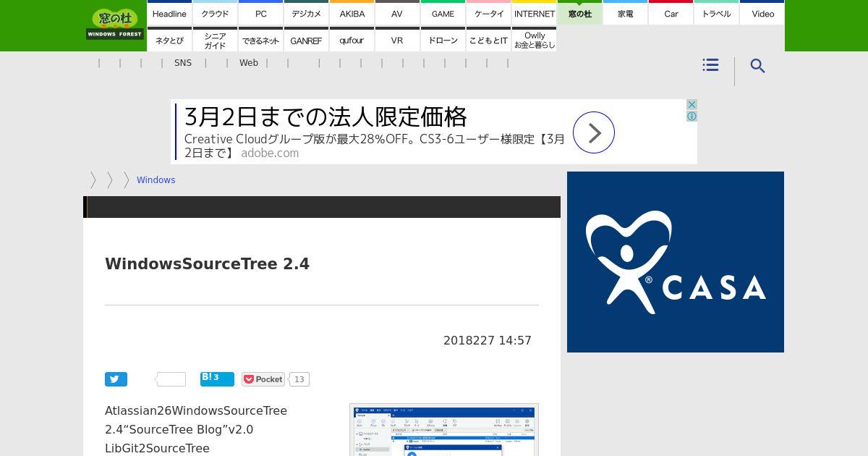Open the qufour tab
The image size is (868, 456).
352,40
